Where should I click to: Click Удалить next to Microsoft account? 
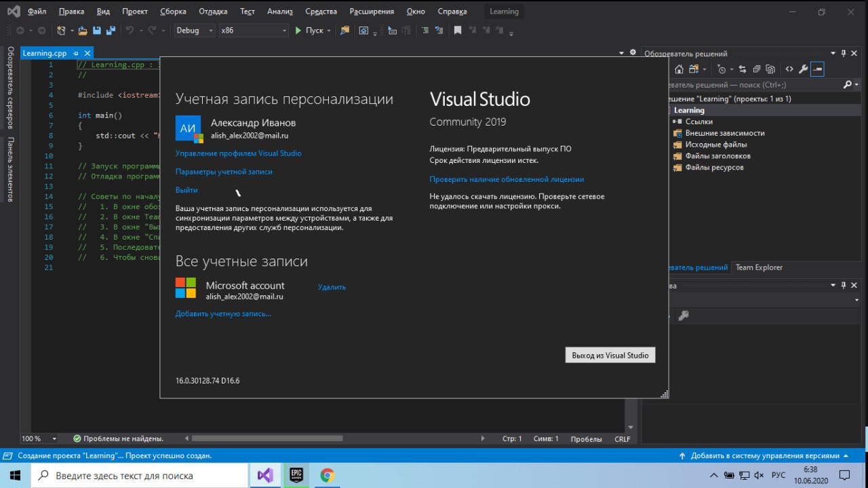tap(332, 287)
